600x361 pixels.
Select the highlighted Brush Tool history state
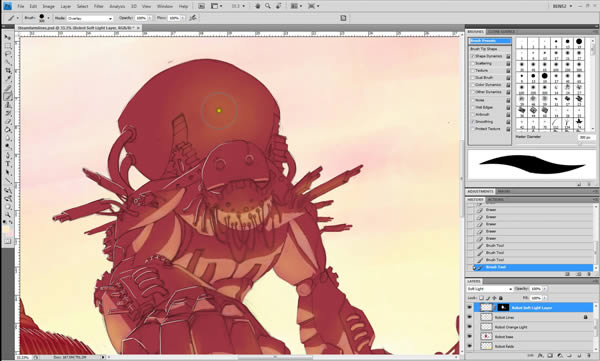(533, 267)
